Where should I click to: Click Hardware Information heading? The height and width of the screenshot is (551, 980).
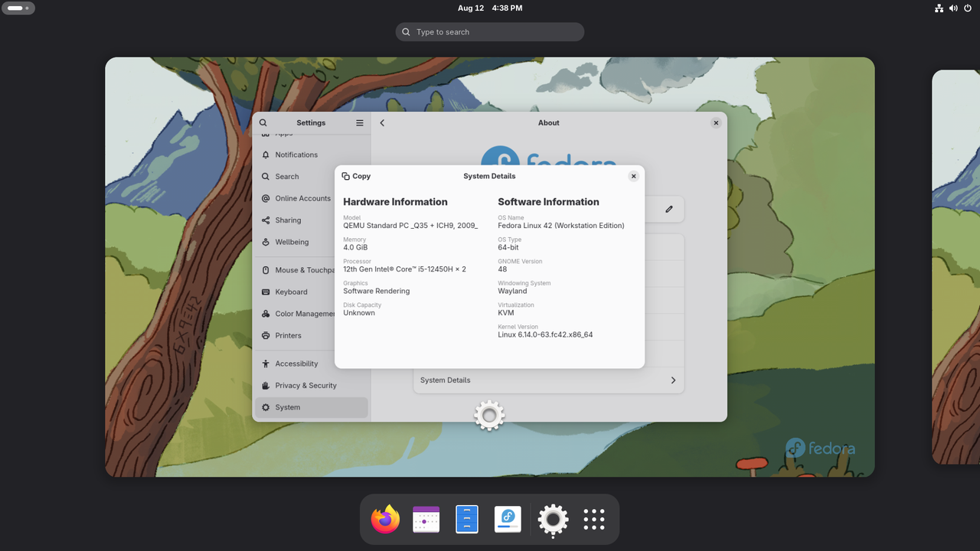395,202
